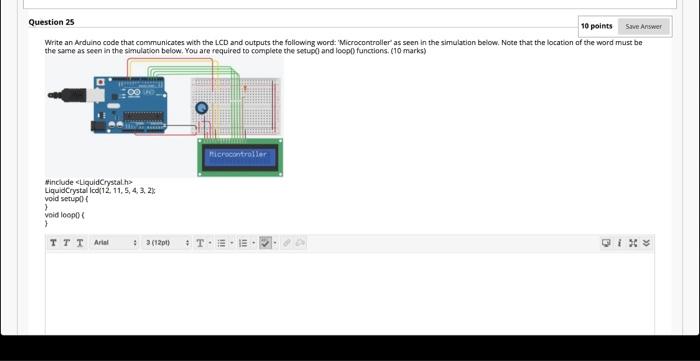
Task: Open the Arial font family dropdown
Action: [114, 243]
